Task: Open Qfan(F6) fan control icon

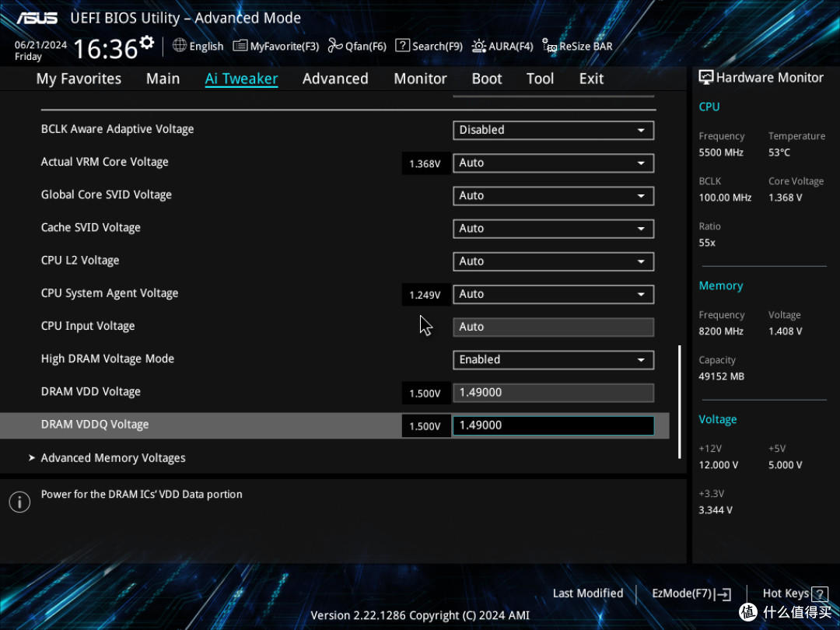Action: [335, 46]
